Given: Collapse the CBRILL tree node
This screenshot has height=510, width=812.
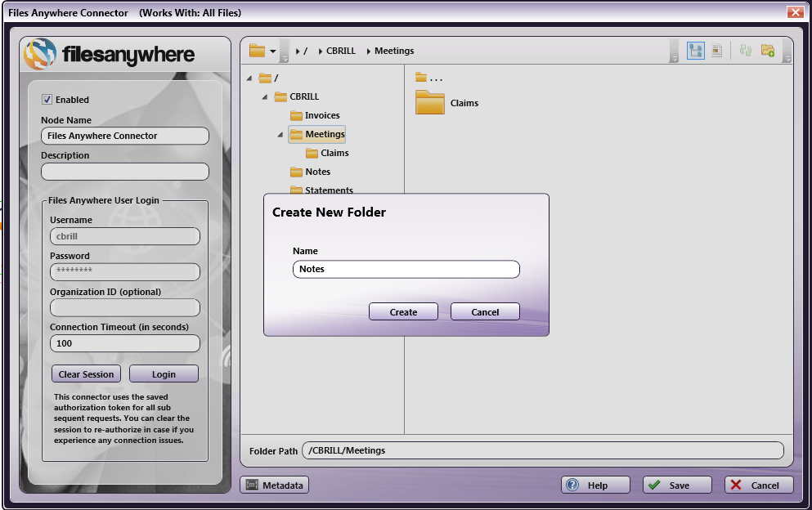Looking at the screenshot, I should point(265,96).
